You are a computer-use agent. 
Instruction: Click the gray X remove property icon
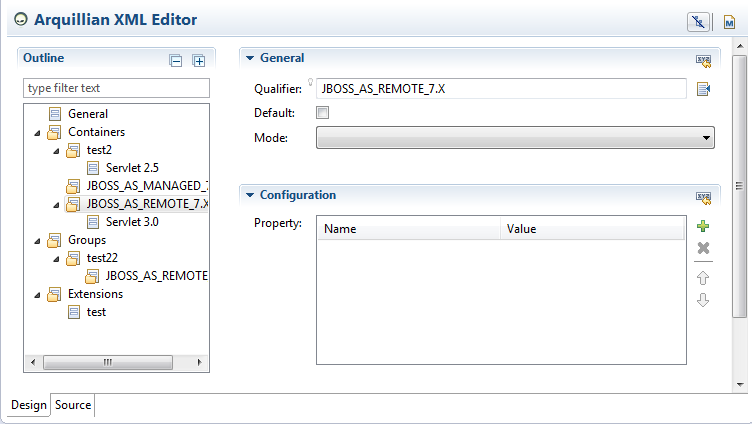click(703, 248)
